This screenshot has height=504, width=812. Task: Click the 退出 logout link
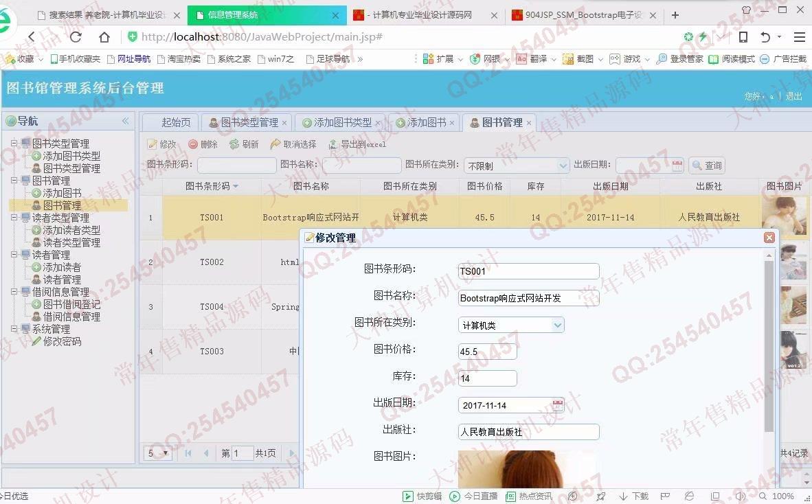[794, 96]
